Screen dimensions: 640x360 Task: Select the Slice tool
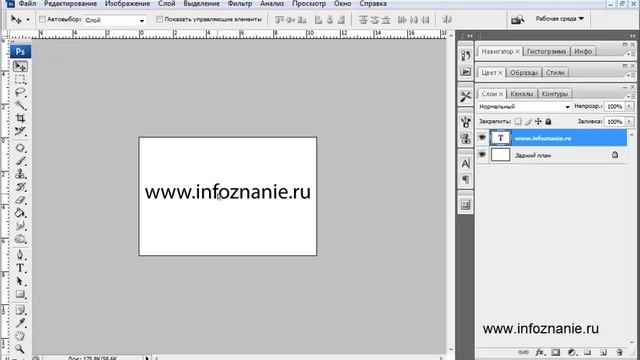coord(20,131)
